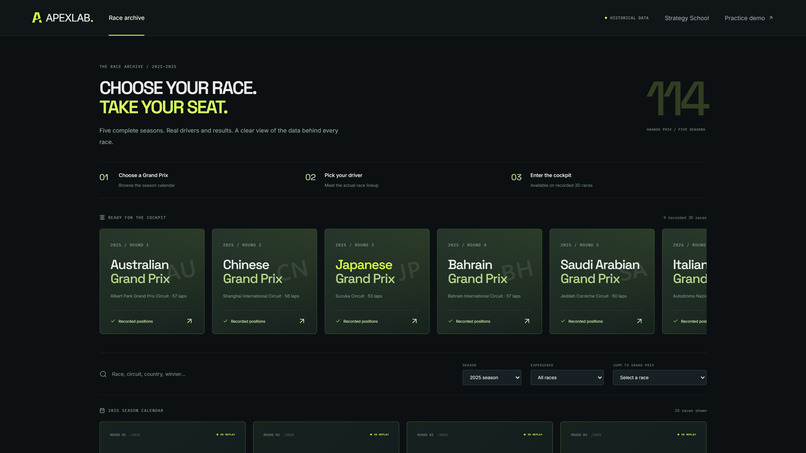Image resolution: width=806 pixels, height=453 pixels.
Task: Open the Australian Grand Prix card
Action: point(152,281)
